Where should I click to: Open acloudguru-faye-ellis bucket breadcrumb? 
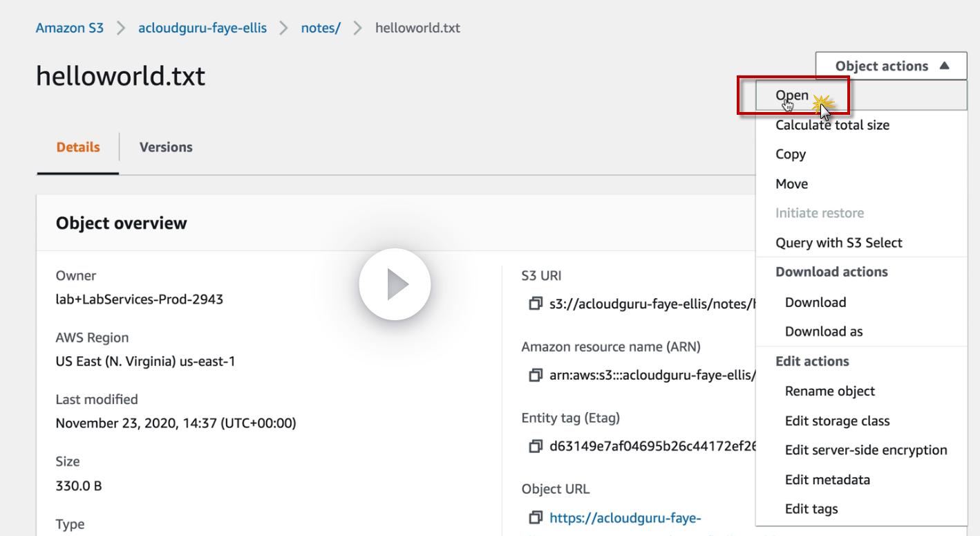(202, 28)
